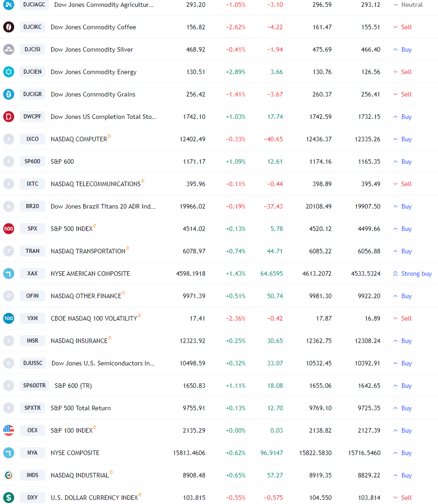Open NASDAQ TRANSPORTATION index page
This screenshot has width=438, height=504.
click(88, 252)
